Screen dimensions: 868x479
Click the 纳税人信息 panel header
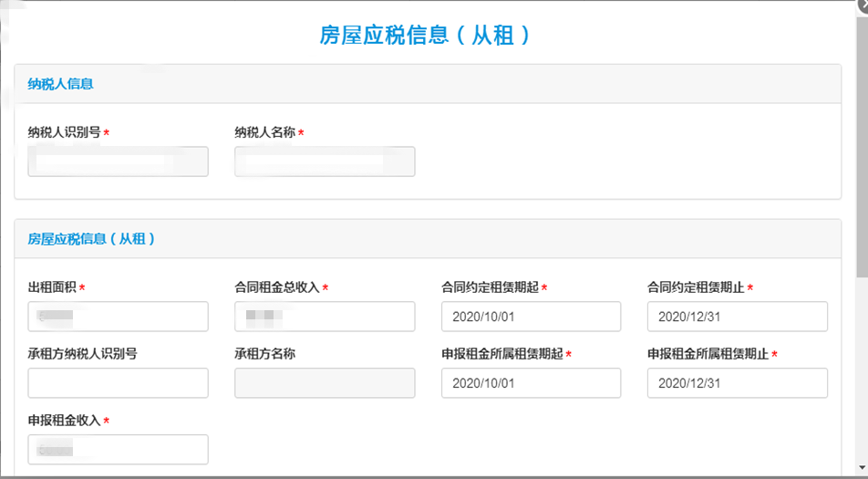point(428,84)
